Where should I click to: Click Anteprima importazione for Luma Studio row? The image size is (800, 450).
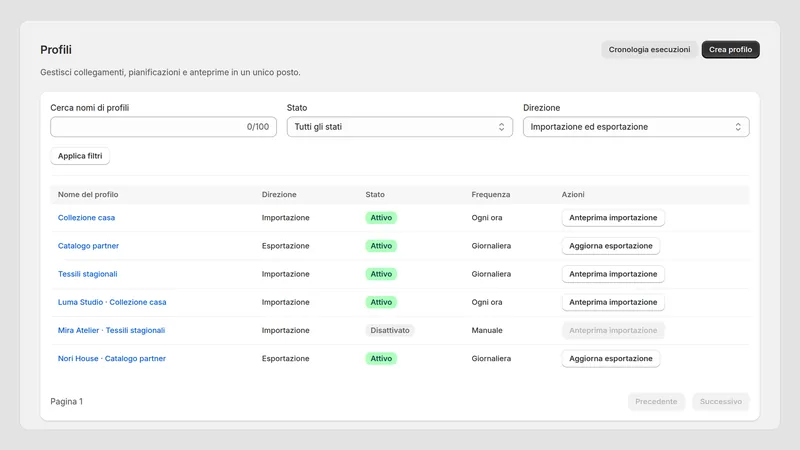click(x=613, y=302)
